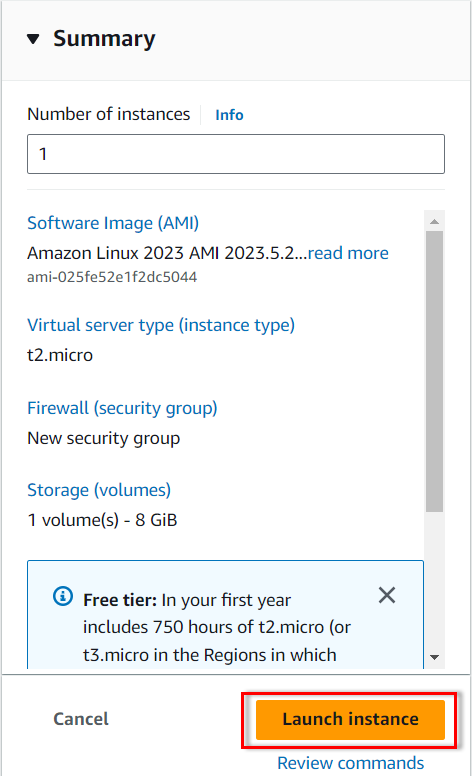Click the scrollbar down arrow
The height and width of the screenshot is (776, 472).
pyautogui.click(x=434, y=657)
